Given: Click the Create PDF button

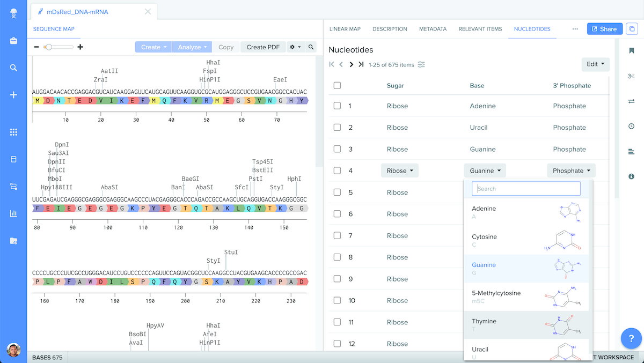Looking at the screenshot, I should point(263,47).
